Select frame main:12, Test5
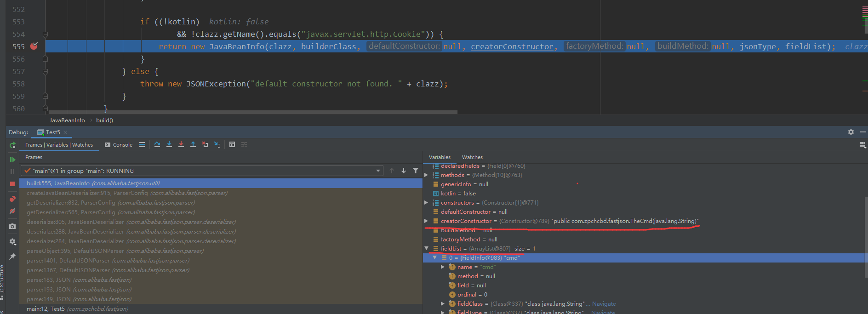The image size is (868, 314). 221,309
